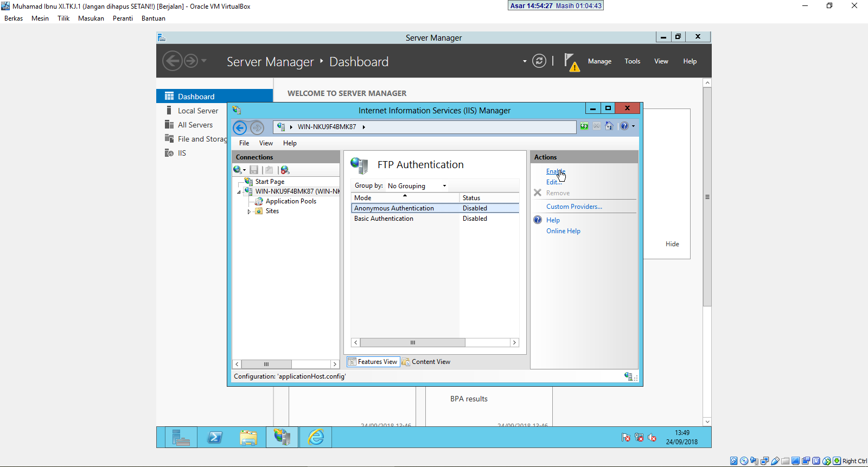
Task: Open the Tools menu in Server Manager
Action: click(632, 61)
